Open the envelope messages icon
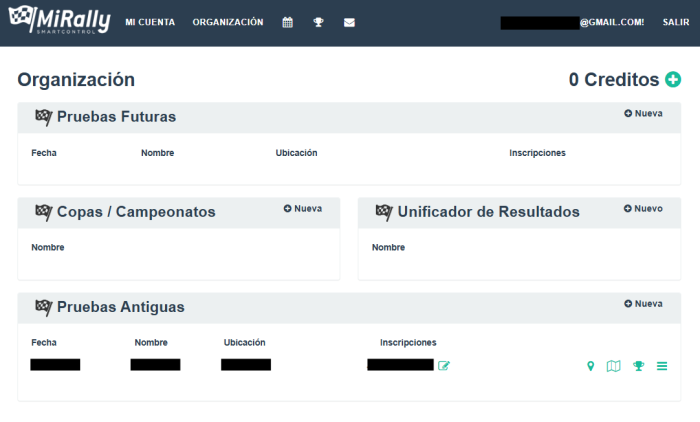 pyautogui.click(x=349, y=22)
